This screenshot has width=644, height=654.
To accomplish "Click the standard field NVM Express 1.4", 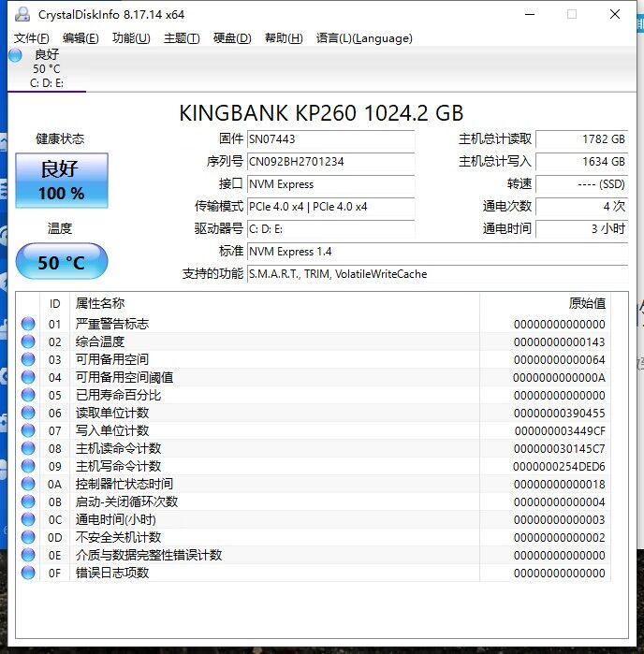I will [x=437, y=252].
